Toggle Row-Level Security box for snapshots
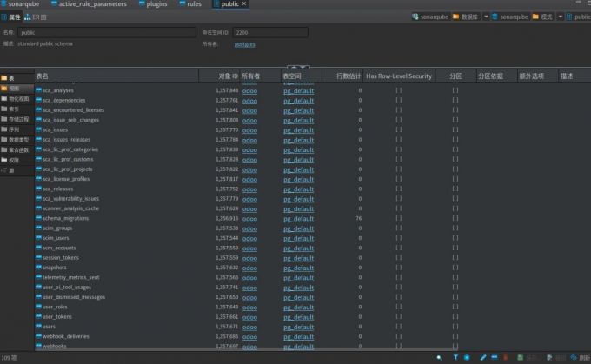This screenshot has width=591, height=364. (x=399, y=268)
